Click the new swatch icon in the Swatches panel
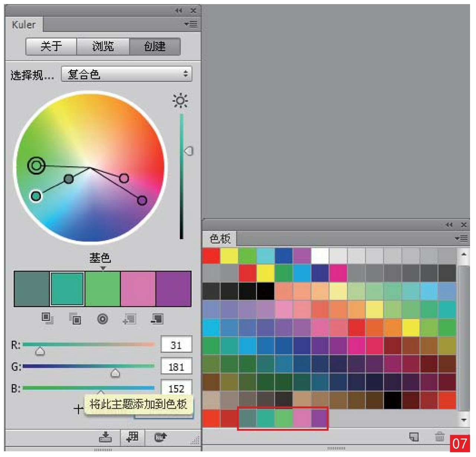This screenshot has height=457, width=476. [x=414, y=437]
